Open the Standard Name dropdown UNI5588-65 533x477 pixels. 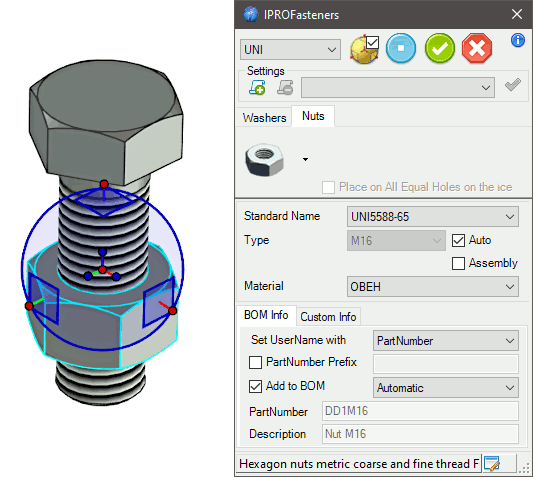433,217
